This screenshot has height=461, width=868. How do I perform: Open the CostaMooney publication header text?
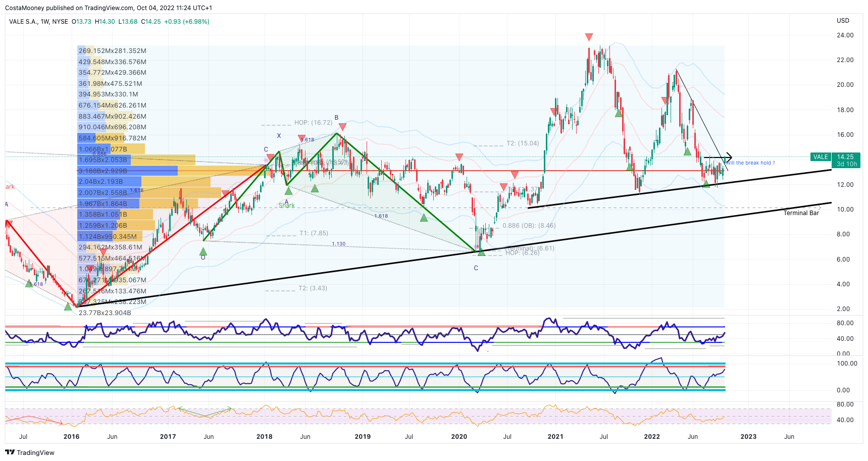click(109, 8)
